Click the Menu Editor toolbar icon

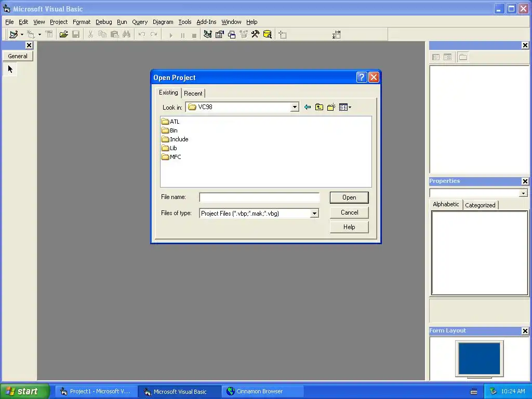click(49, 34)
